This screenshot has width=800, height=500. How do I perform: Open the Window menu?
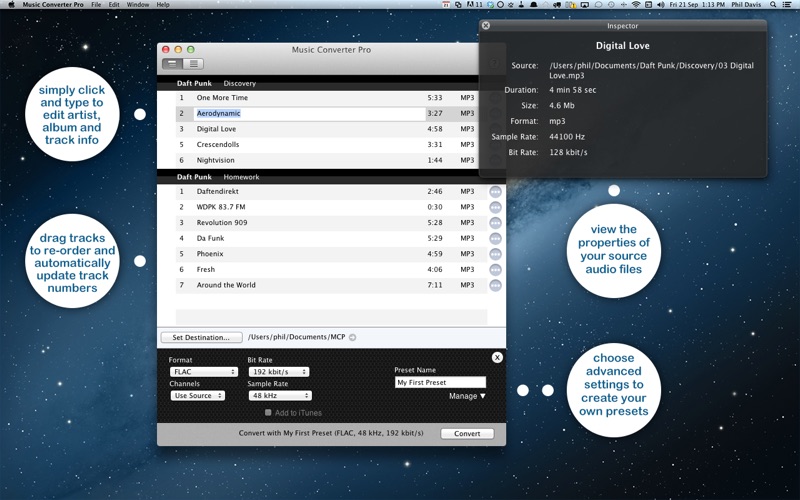click(138, 5)
